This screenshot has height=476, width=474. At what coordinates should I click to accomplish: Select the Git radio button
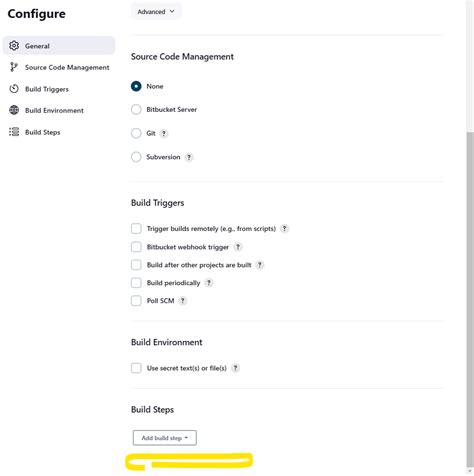136,133
